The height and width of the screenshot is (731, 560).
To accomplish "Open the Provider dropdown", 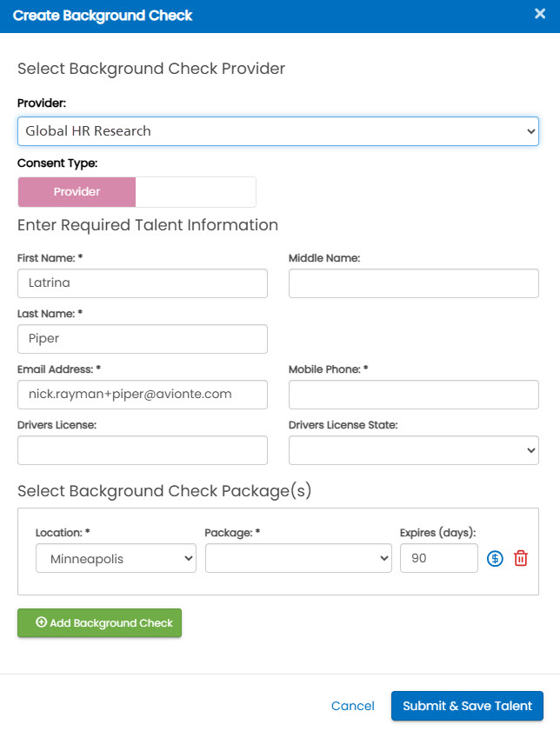I will click(278, 131).
